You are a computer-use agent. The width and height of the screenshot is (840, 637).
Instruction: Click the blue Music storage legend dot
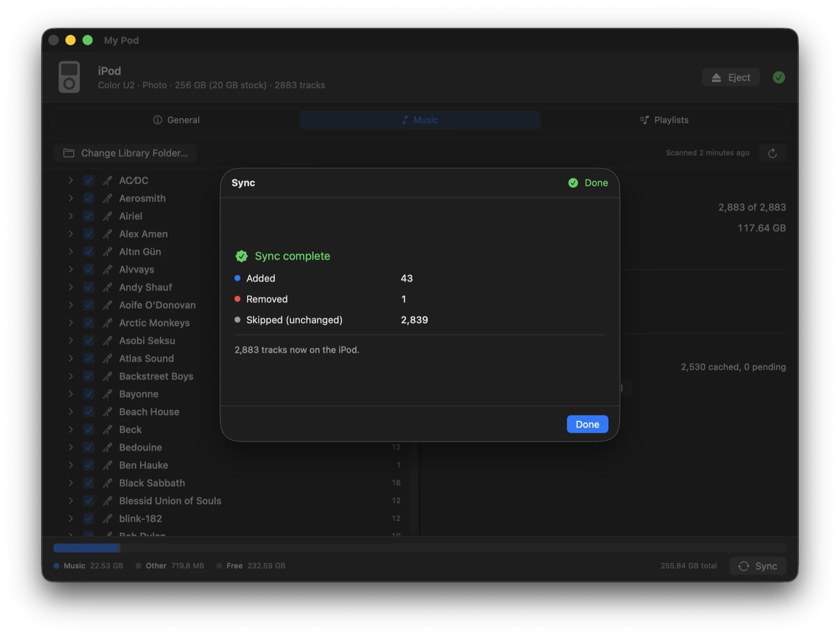pyautogui.click(x=57, y=566)
